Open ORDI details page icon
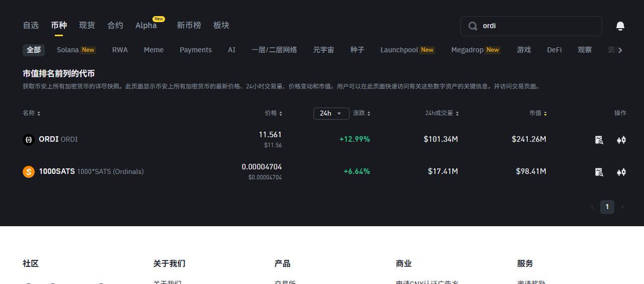This screenshot has height=284, width=644. tap(599, 139)
